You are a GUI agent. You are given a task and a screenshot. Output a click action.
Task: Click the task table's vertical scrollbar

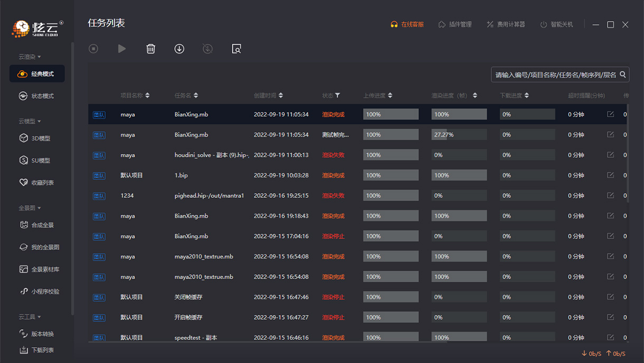point(628,153)
